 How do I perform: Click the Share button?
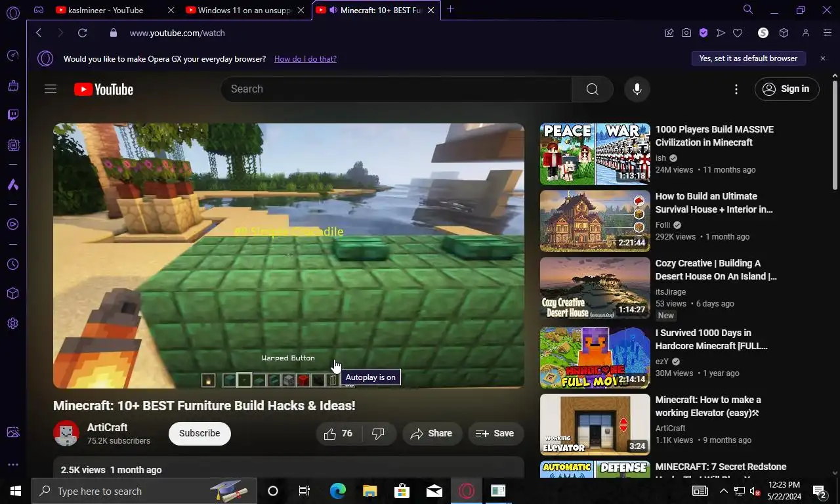431,433
